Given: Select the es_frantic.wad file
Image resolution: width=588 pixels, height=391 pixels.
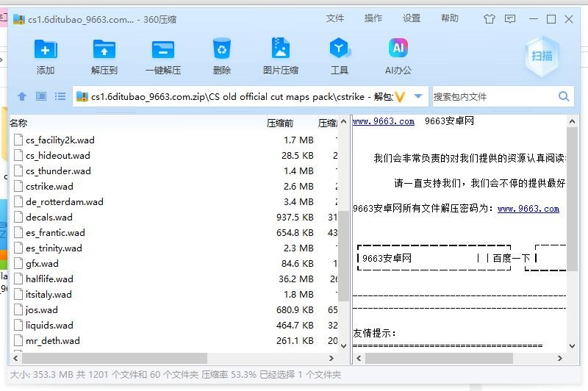Looking at the screenshot, I should (x=55, y=232).
